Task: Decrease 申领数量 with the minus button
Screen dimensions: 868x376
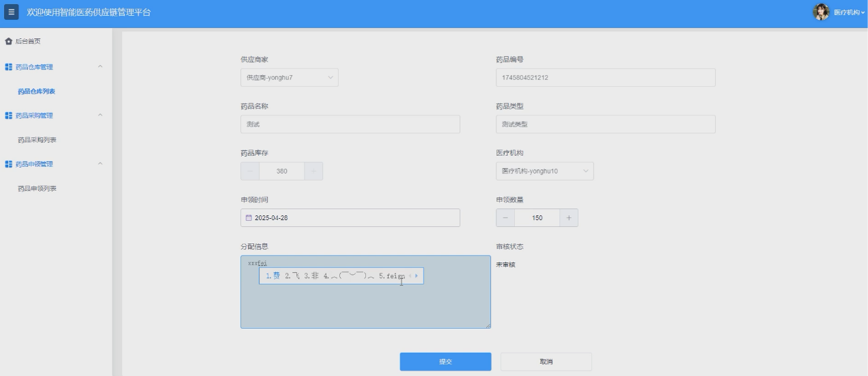Action: [505, 217]
